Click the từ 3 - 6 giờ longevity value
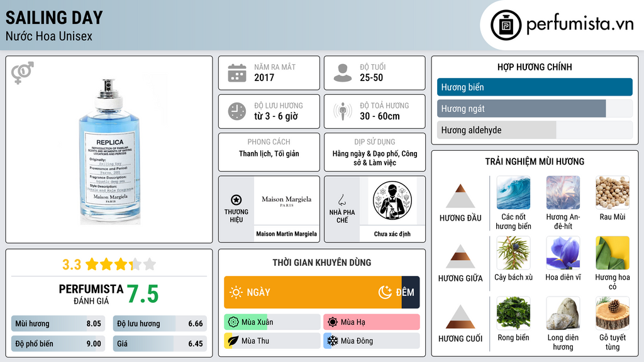The image size is (644, 362). [276, 116]
